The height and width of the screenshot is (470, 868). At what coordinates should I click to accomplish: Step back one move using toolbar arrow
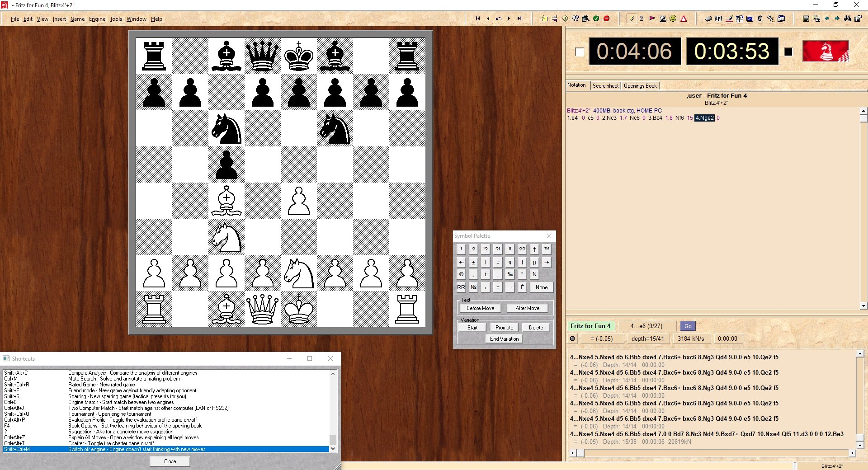(x=488, y=19)
